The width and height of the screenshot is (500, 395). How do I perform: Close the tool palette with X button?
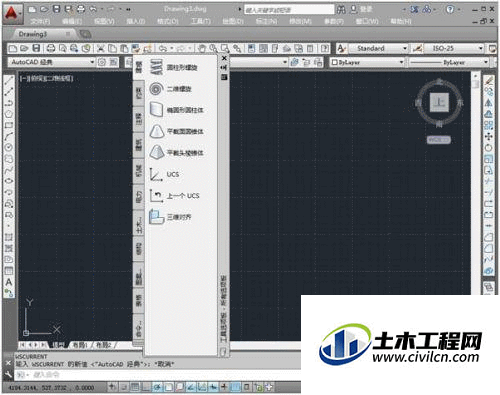[x=224, y=58]
